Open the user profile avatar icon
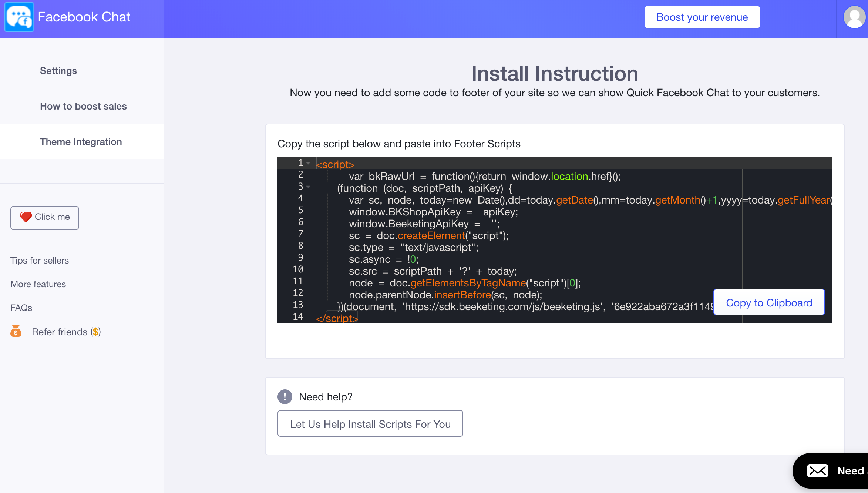The height and width of the screenshot is (493, 868). pyautogui.click(x=854, y=17)
